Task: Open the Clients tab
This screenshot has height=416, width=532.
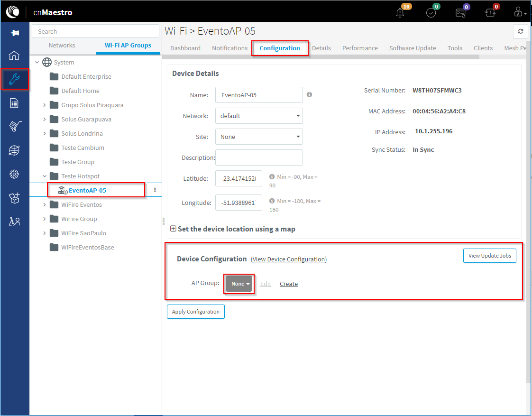Action: pyautogui.click(x=483, y=48)
